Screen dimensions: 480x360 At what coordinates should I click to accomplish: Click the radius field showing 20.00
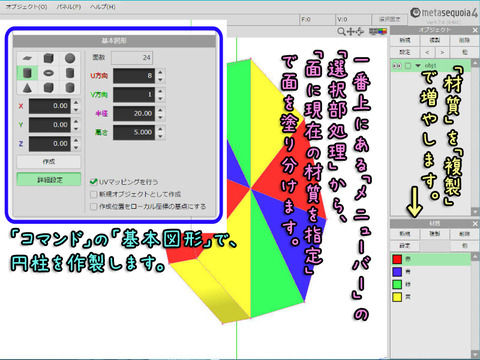(x=134, y=114)
